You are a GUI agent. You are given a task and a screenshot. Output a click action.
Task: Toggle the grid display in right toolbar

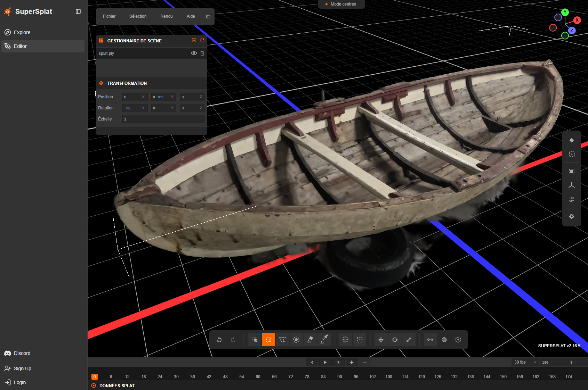click(x=572, y=185)
